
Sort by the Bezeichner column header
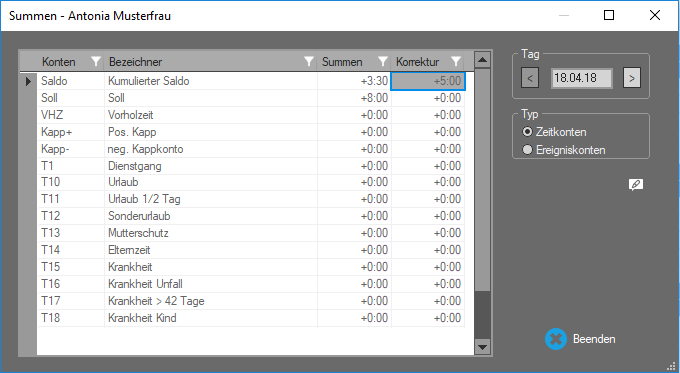point(135,62)
